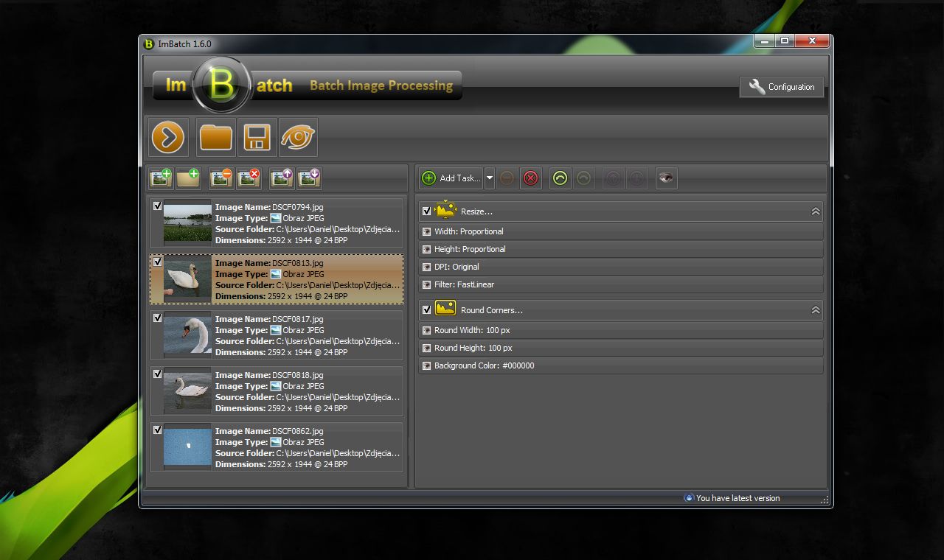Click the orange floppy disk save icon
944x560 pixels.
257,137
